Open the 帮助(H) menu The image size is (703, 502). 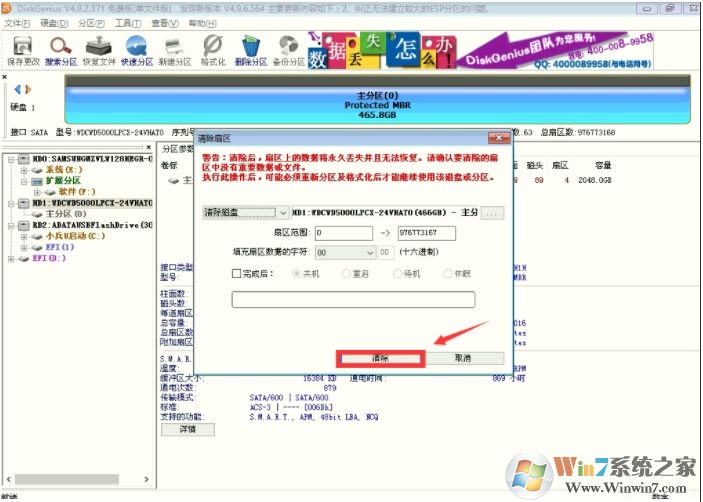[202, 23]
